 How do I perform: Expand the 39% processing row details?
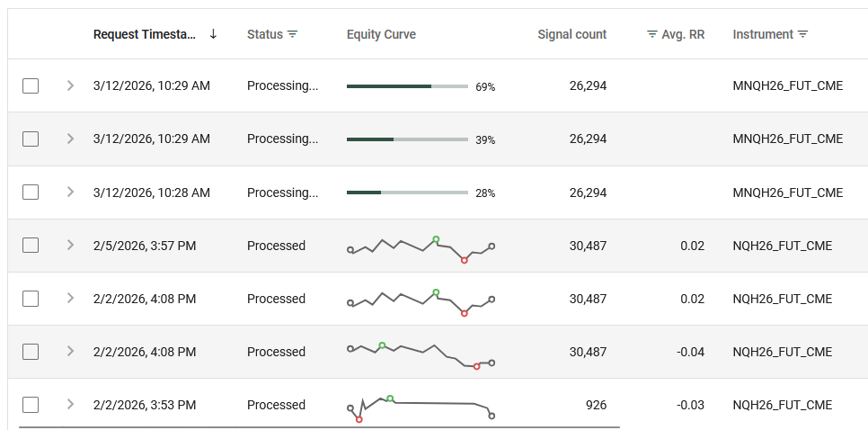[70, 139]
